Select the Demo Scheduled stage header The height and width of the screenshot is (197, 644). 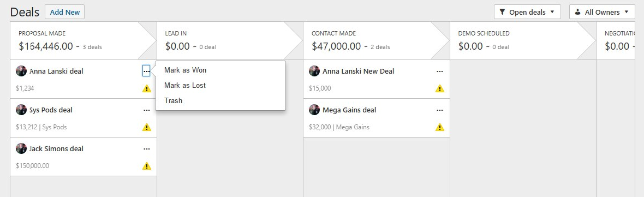point(520,40)
